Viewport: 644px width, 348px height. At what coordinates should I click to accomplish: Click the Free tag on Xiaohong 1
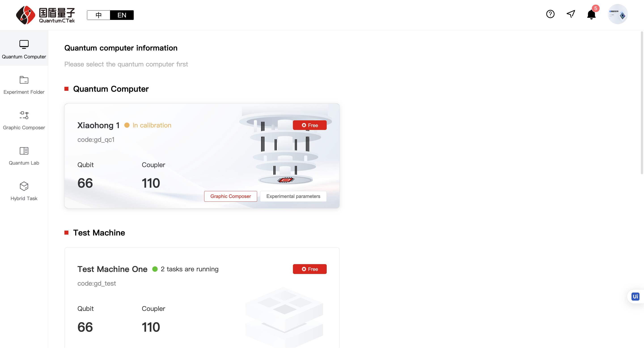tap(310, 125)
